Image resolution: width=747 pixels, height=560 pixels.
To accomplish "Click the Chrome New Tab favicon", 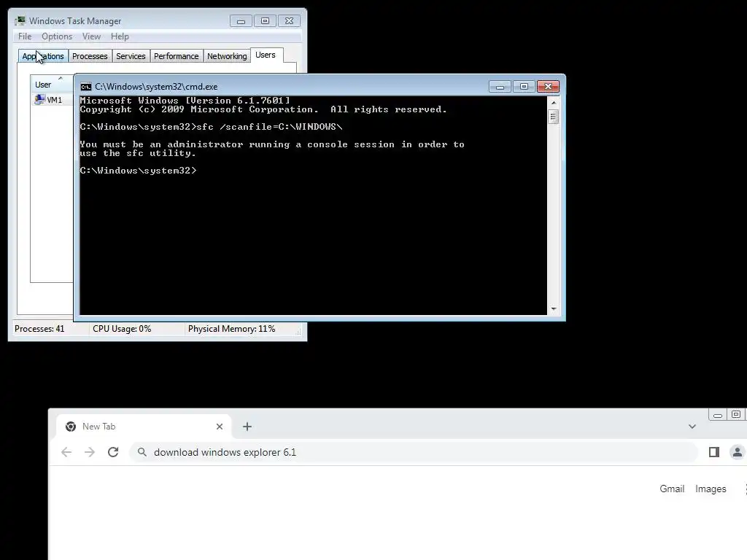I will pyautogui.click(x=71, y=427).
